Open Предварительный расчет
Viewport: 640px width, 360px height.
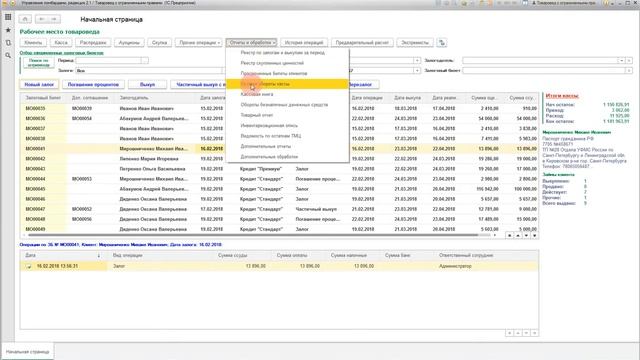(x=362, y=42)
